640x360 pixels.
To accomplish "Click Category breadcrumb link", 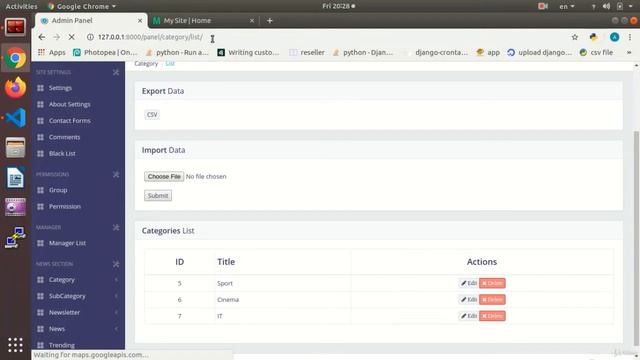I will tap(146, 64).
